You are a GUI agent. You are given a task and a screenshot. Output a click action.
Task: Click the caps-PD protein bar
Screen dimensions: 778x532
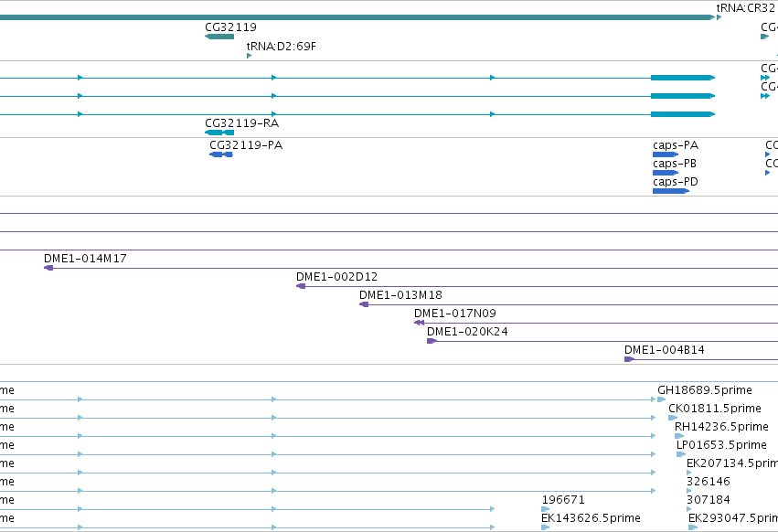pyautogui.click(x=671, y=191)
